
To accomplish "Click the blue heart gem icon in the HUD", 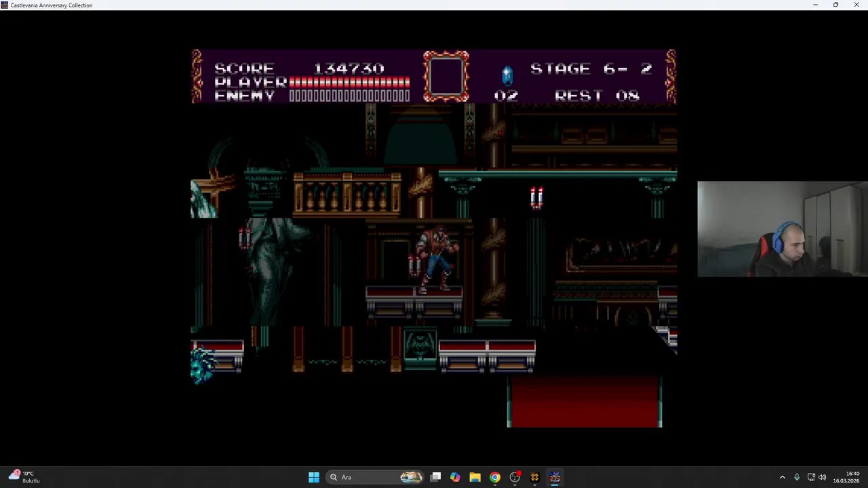I will point(507,75).
